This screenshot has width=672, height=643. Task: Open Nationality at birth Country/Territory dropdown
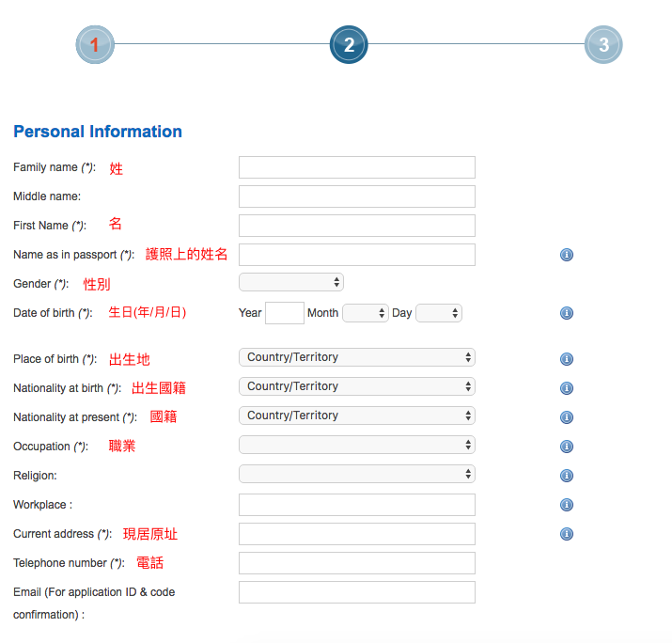[356, 386]
